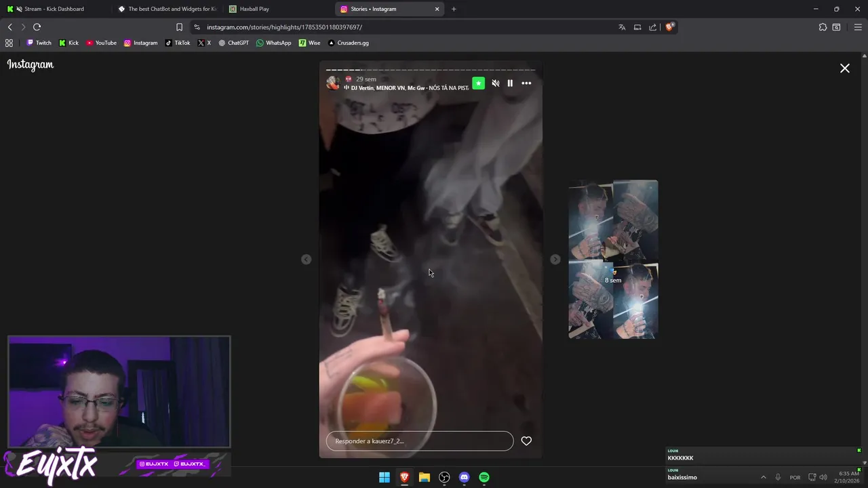
Task: Open the story poster's profile picture
Action: 333,83
